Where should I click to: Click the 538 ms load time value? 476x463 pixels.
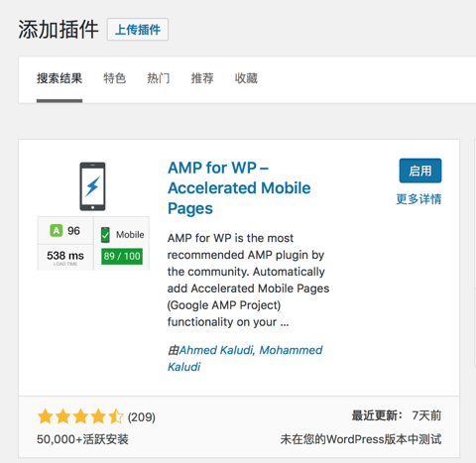65,256
